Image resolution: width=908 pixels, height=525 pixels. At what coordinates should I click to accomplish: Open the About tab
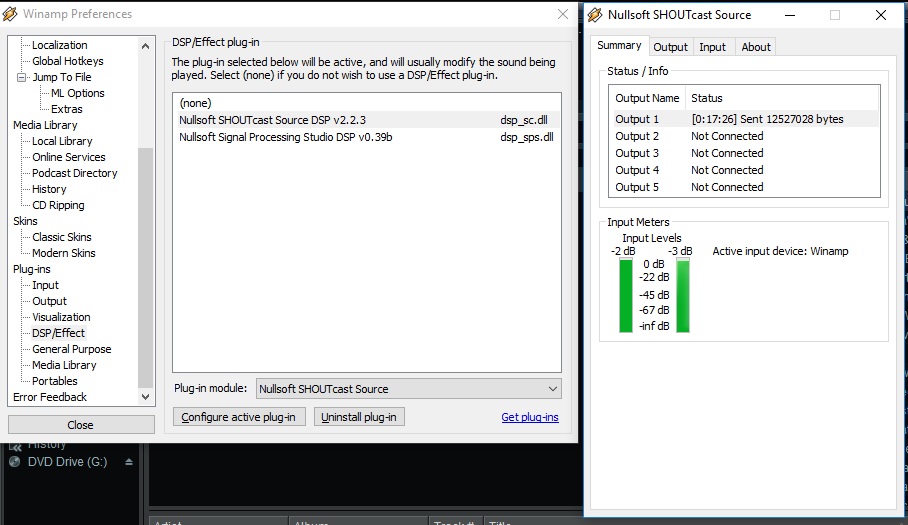tap(756, 47)
